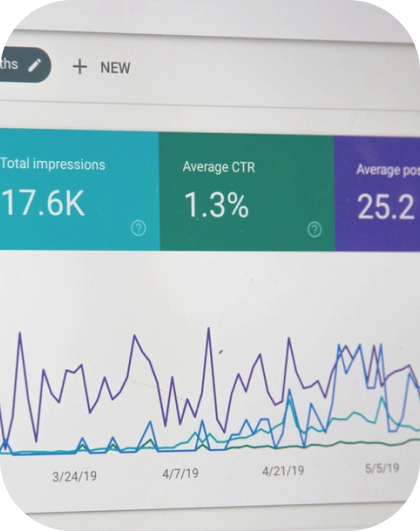Toggle the Total impressions metric card
The width and height of the screenshot is (420, 531).
click(x=79, y=190)
